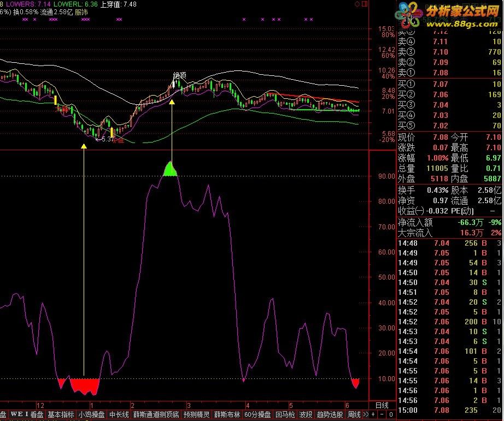This screenshot has height=421, width=504.
Task: Click the LOWERL: 6.36 indicator value
Action: (75, 4)
